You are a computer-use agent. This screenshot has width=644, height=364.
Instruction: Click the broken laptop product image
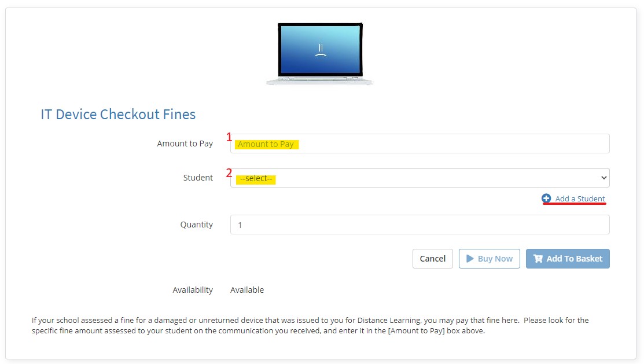point(320,54)
